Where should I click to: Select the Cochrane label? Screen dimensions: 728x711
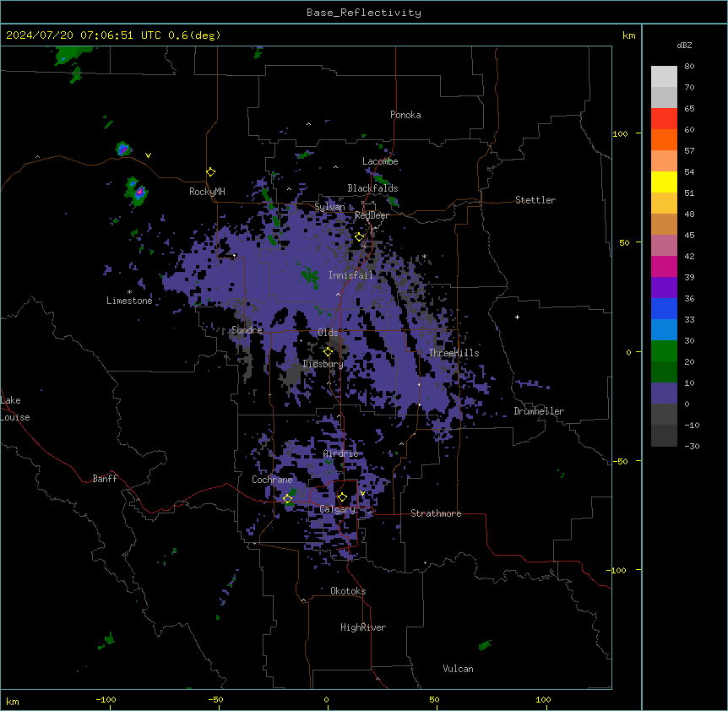point(272,480)
